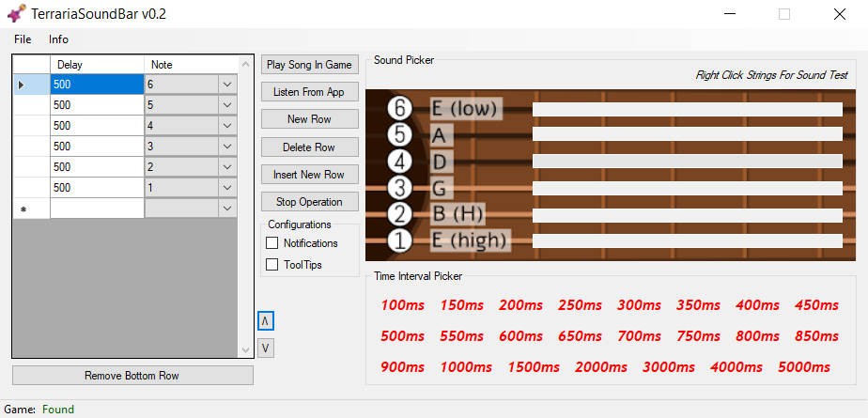The image size is (868, 418).
Task: Click the TerrariaSoundBar app icon in title bar
Action: coord(17,14)
